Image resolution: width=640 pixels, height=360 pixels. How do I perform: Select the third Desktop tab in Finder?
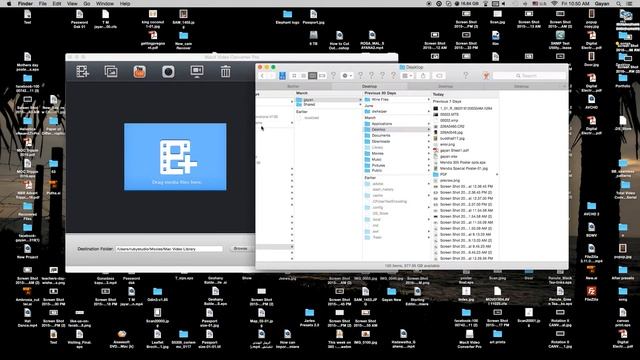point(445,87)
